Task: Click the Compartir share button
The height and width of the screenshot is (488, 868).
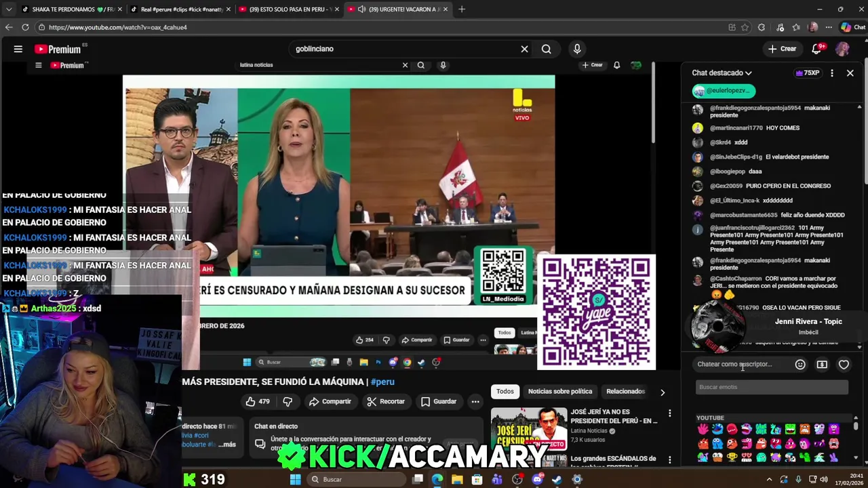Action: pyautogui.click(x=330, y=401)
